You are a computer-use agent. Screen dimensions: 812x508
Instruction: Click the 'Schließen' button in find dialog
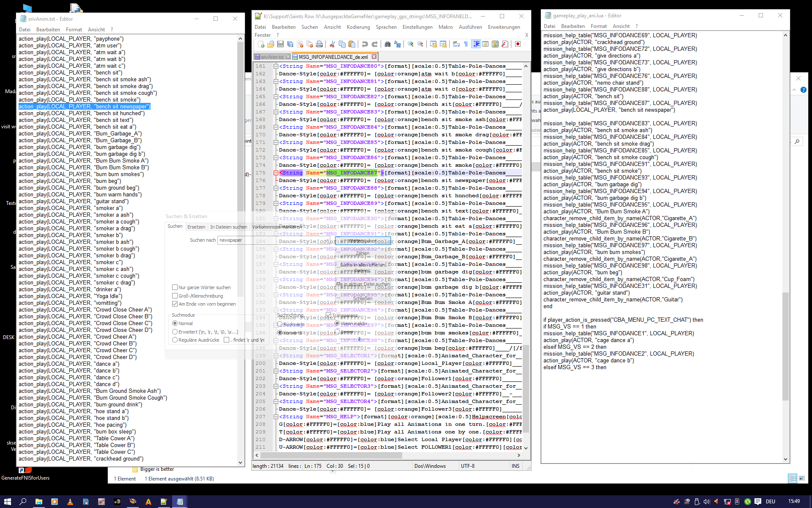point(362,298)
